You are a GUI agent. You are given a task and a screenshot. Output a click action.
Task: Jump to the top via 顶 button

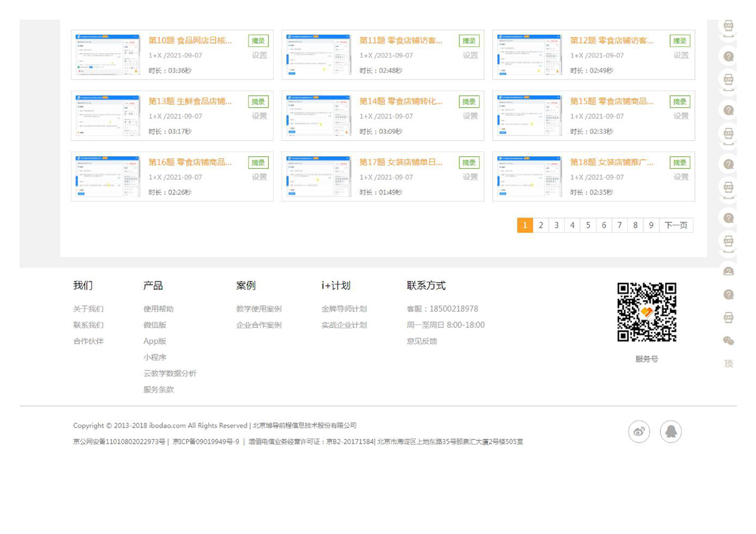point(728,364)
